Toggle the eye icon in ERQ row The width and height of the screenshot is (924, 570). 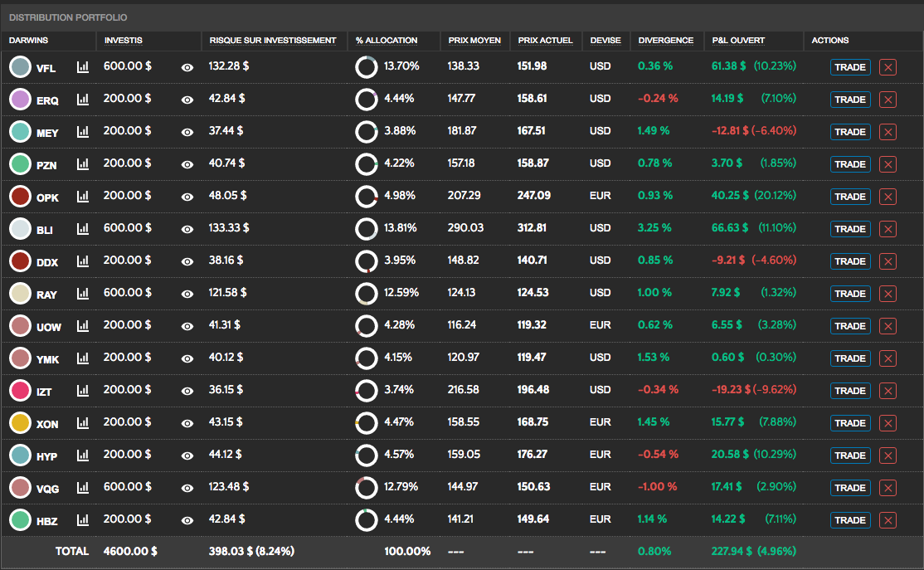(187, 100)
